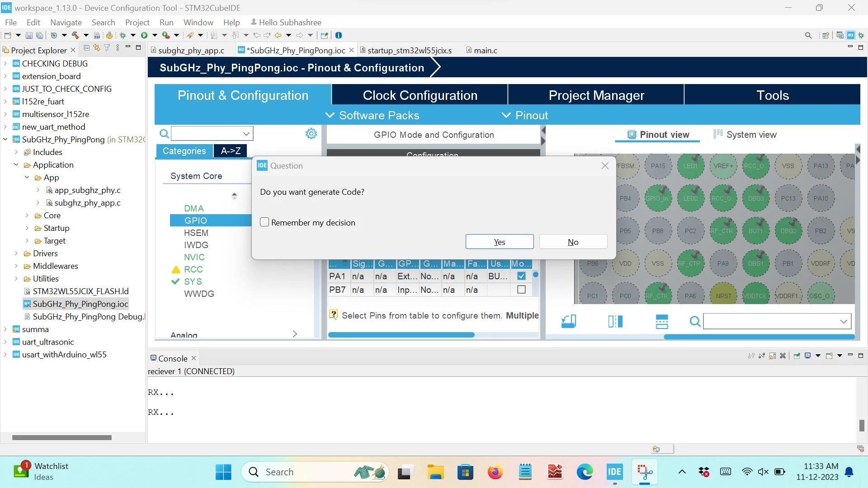Click the toolbar search magnifier icon
This screenshot has width=868, height=488.
click(x=808, y=35)
